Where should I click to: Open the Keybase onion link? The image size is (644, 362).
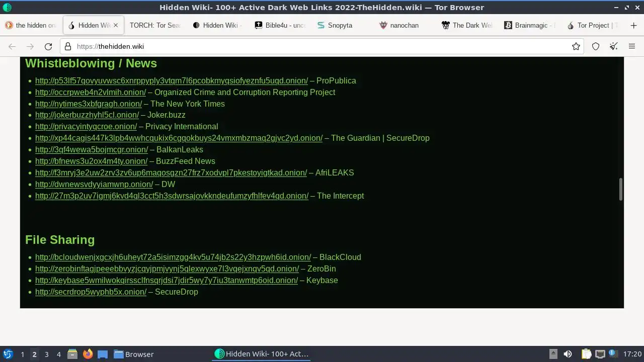[x=167, y=280]
